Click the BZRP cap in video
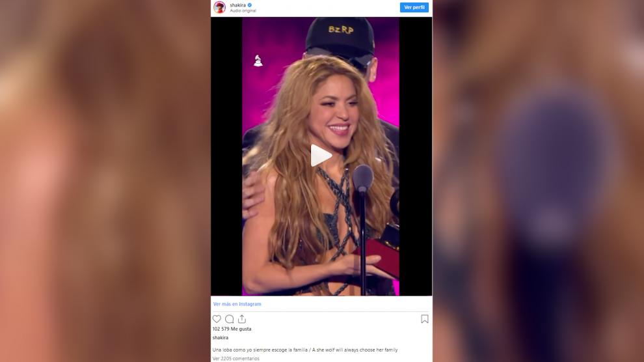Screen dimensions: 644x362 pos(340,35)
